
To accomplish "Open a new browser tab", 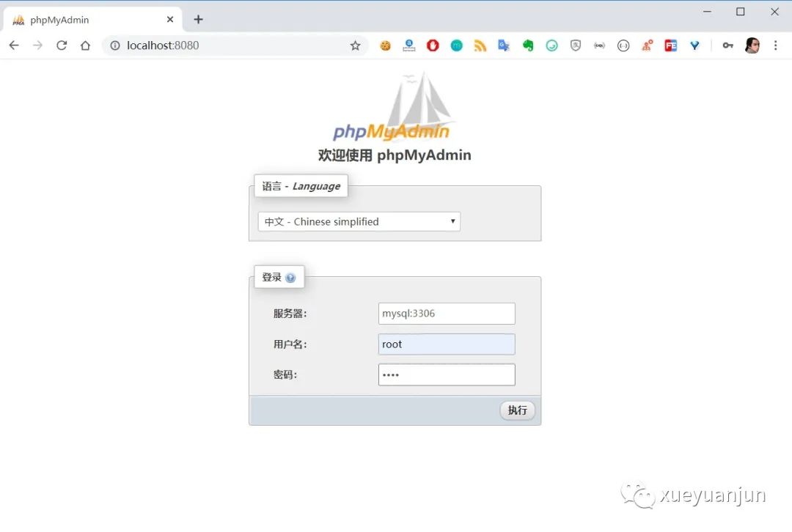I will 199,19.
